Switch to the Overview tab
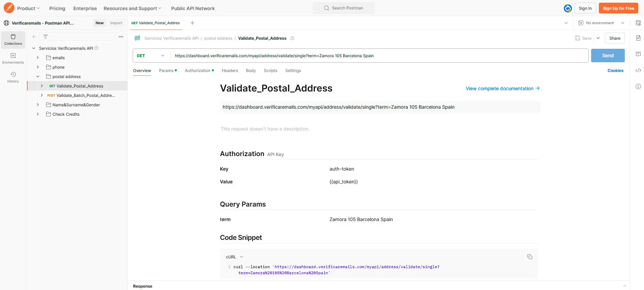644x290 pixels. [x=142, y=71]
